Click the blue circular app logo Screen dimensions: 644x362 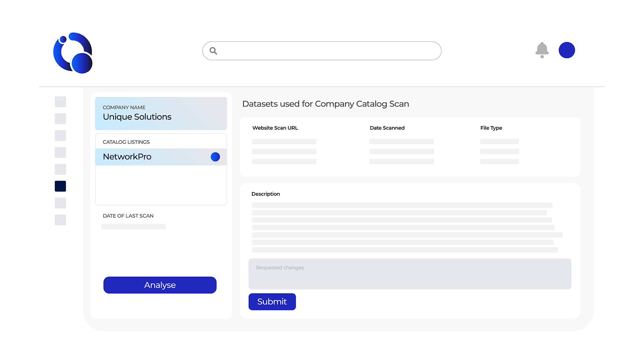tap(73, 53)
